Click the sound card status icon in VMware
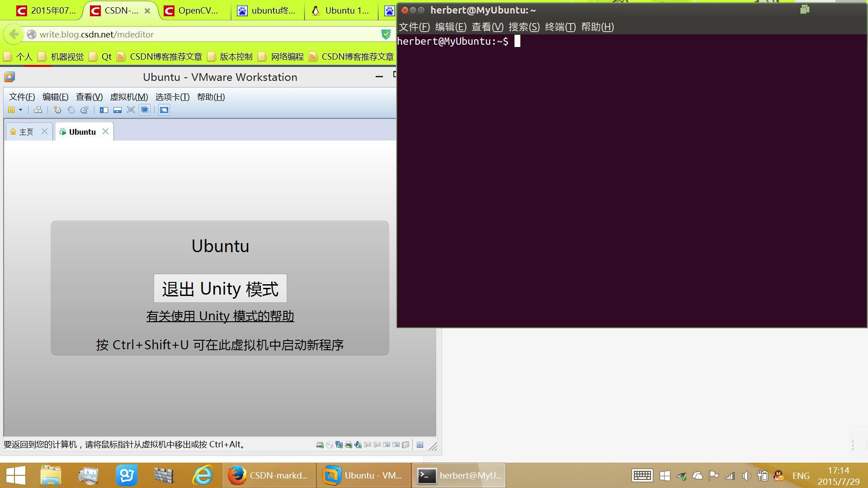This screenshot has height=488, width=868. [x=358, y=445]
